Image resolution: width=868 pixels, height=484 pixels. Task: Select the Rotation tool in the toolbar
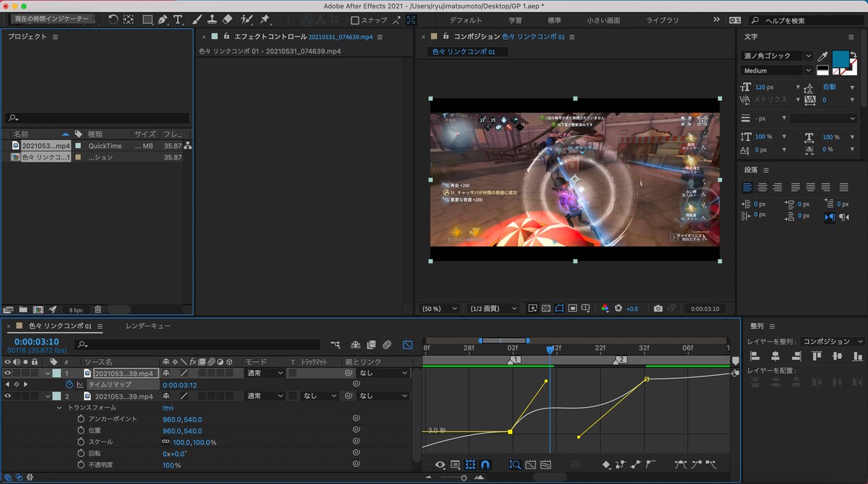[x=114, y=20]
